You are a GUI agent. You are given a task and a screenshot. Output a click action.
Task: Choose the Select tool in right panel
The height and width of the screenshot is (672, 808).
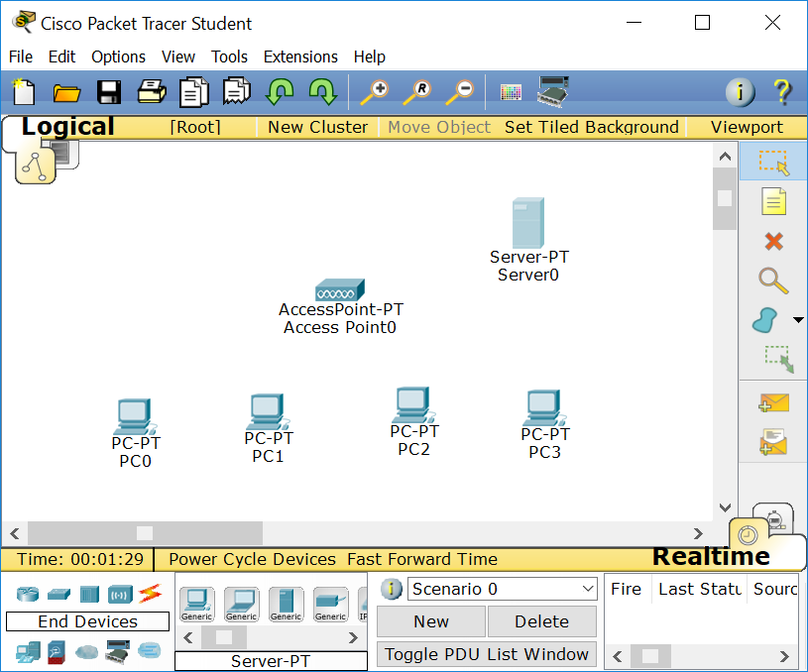(773, 163)
